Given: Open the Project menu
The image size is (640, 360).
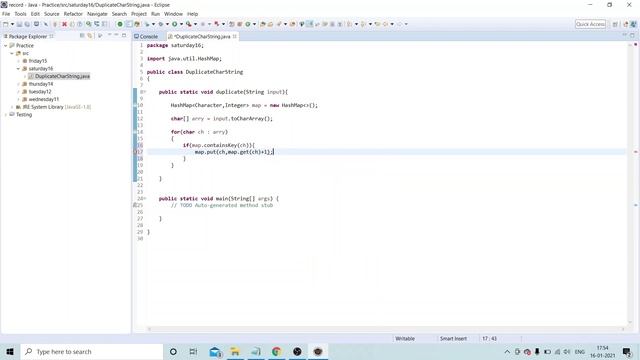Looking at the screenshot, I should click(139, 14).
